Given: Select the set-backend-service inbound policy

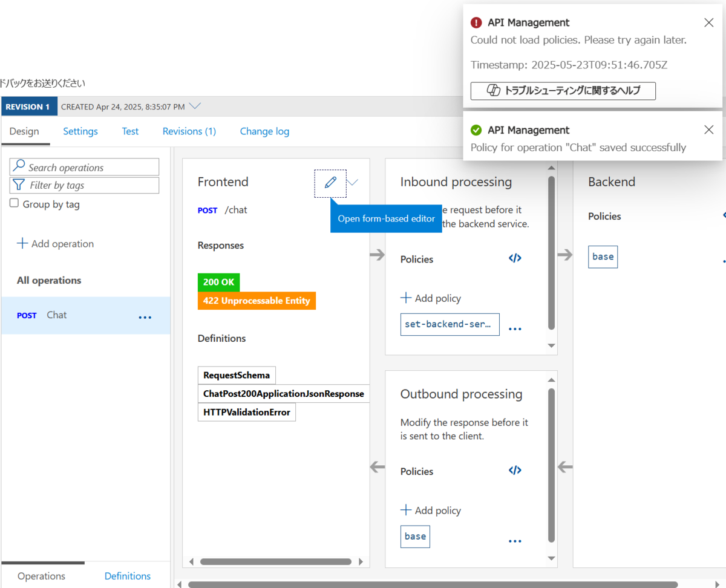Looking at the screenshot, I should pos(450,324).
